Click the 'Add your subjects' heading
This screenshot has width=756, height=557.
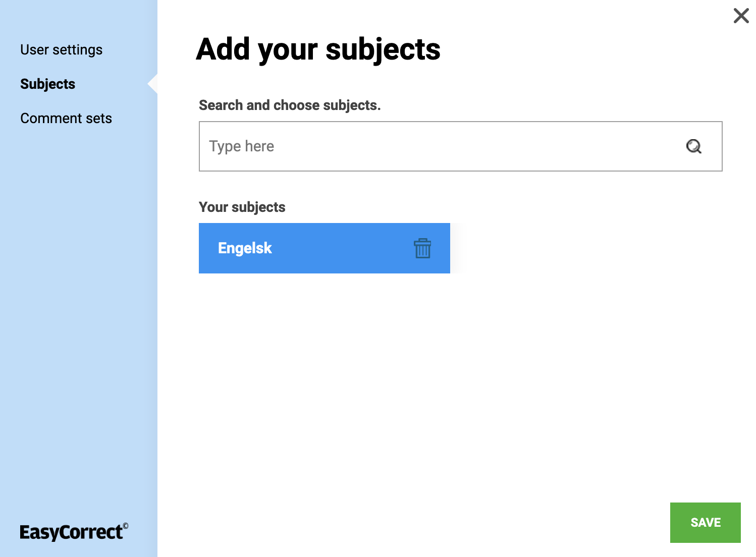point(318,49)
